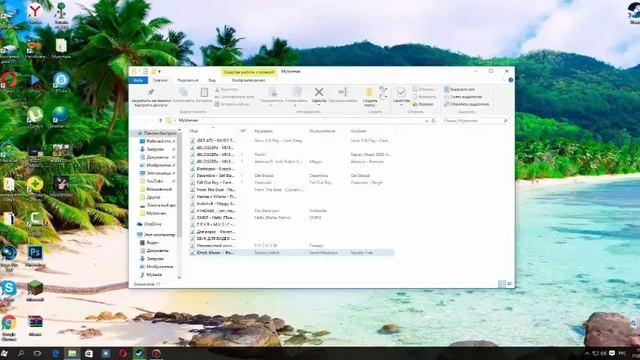This screenshot has width=640, height=360.
Task: Select Video (Видео) under This PC
Action: point(149,242)
